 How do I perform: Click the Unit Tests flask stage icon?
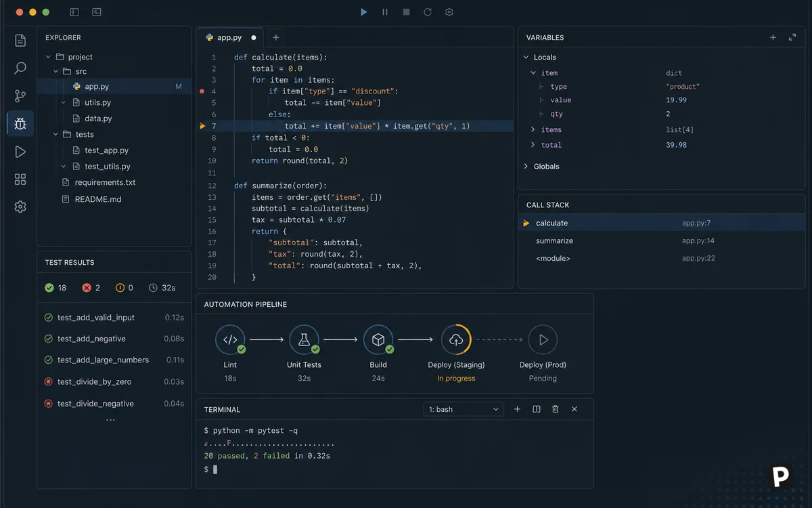(304, 340)
